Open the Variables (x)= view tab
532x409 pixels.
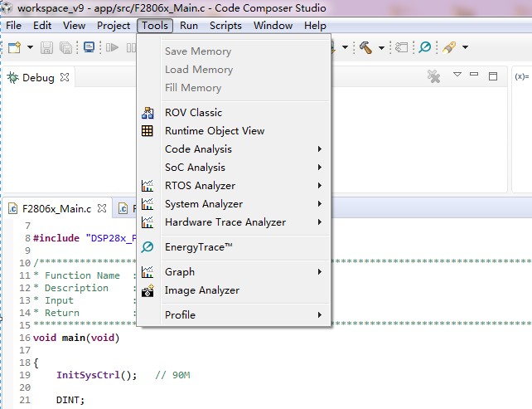pyautogui.click(x=521, y=77)
